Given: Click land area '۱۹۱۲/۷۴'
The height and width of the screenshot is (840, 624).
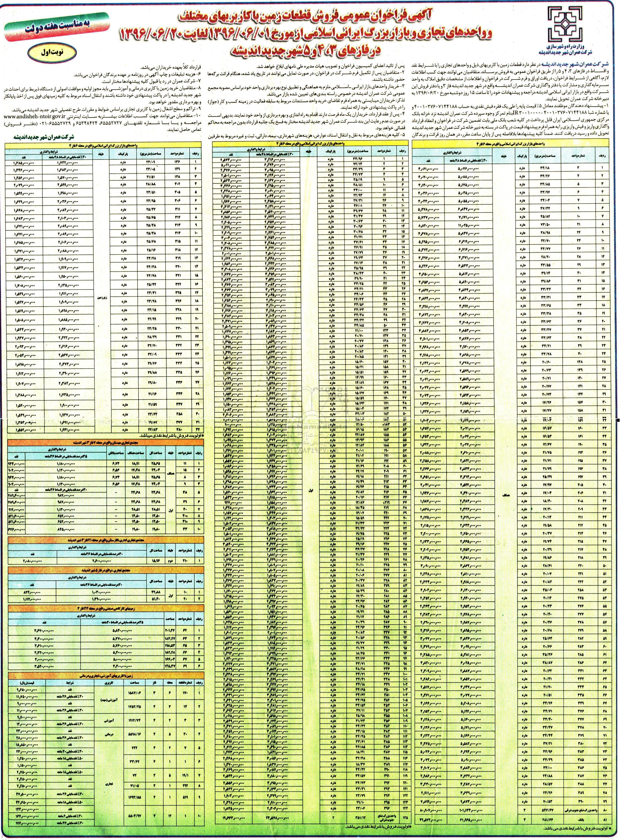Looking at the screenshot, I should click(x=135, y=720).
